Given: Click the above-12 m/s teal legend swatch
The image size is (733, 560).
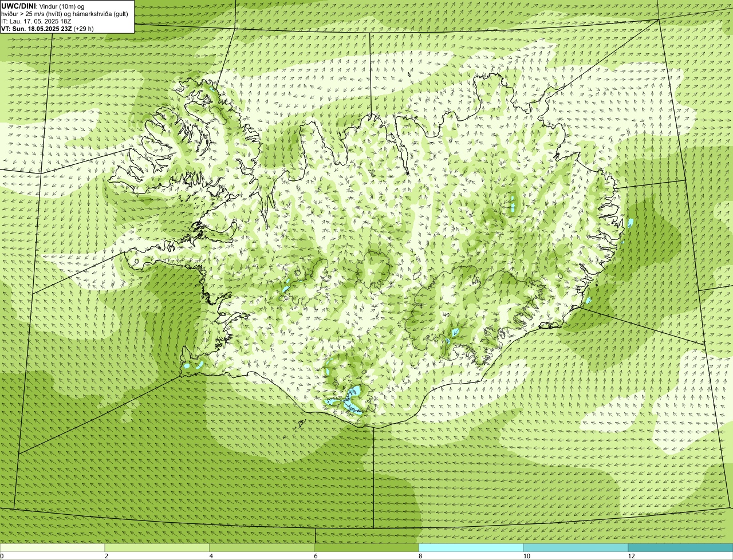Looking at the screenshot, I should [680, 548].
